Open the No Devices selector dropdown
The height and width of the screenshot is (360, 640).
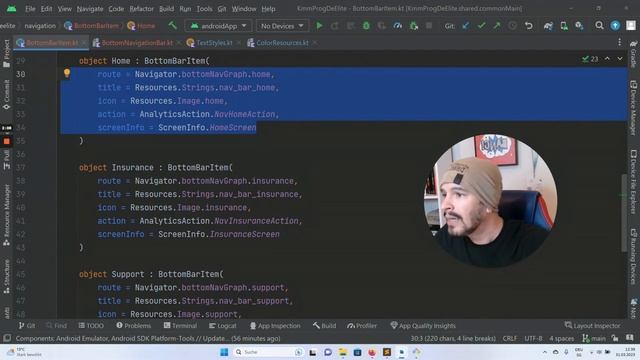(x=282, y=26)
